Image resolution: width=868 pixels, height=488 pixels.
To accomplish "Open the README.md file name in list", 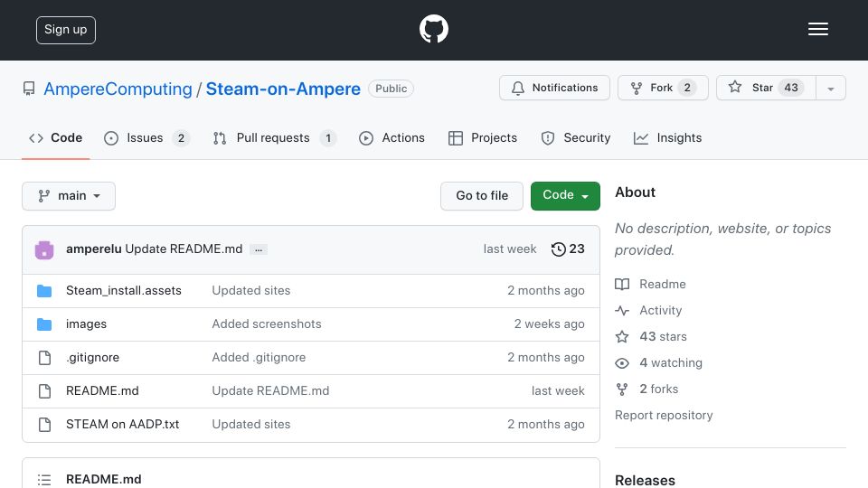I will 102,390.
